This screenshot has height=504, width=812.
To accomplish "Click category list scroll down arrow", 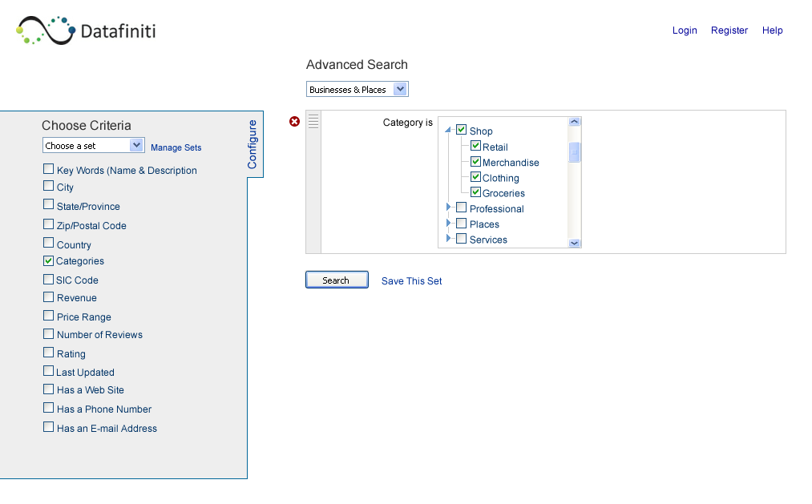I will (574, 243).
